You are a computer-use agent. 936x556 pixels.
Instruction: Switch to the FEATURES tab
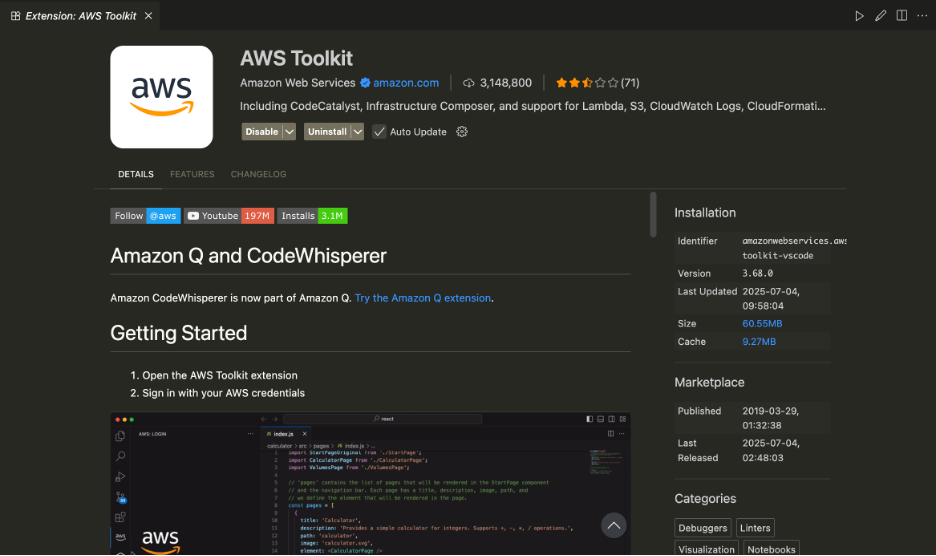point(192,174)
